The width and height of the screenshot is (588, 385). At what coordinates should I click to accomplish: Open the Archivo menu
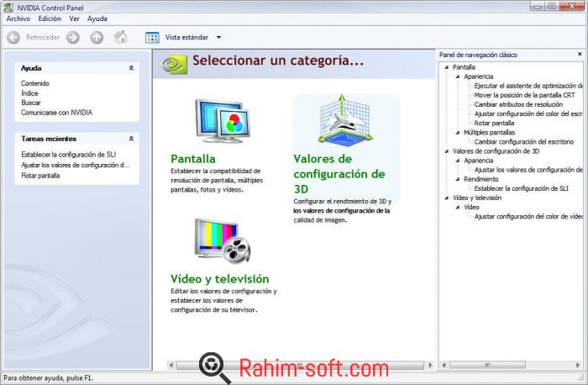(x=18, y=18)
